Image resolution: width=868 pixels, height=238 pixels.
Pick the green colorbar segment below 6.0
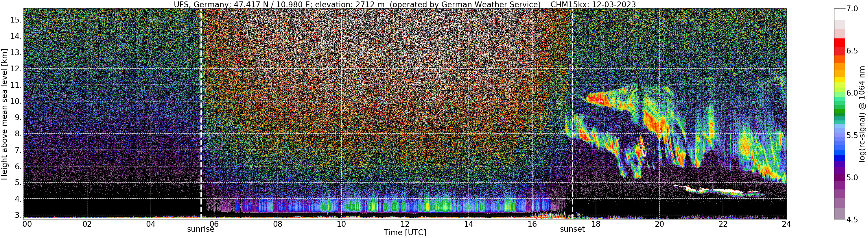(x=839, y=111)
